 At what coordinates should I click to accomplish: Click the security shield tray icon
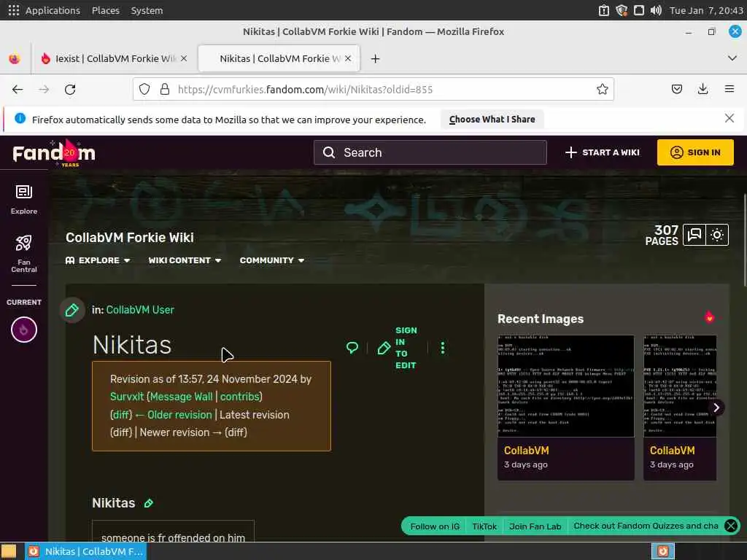[x=622, y=10]
